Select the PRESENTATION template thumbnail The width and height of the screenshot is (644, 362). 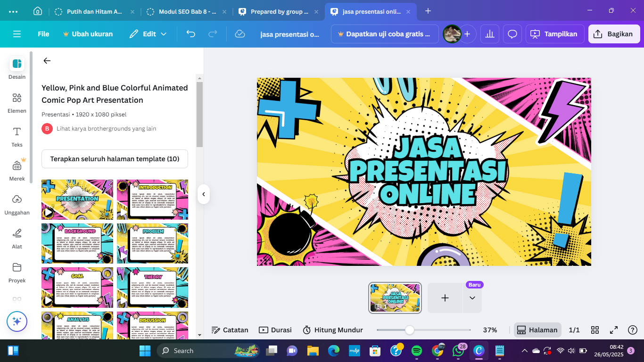pyautogui.click(x=77, y=199)
